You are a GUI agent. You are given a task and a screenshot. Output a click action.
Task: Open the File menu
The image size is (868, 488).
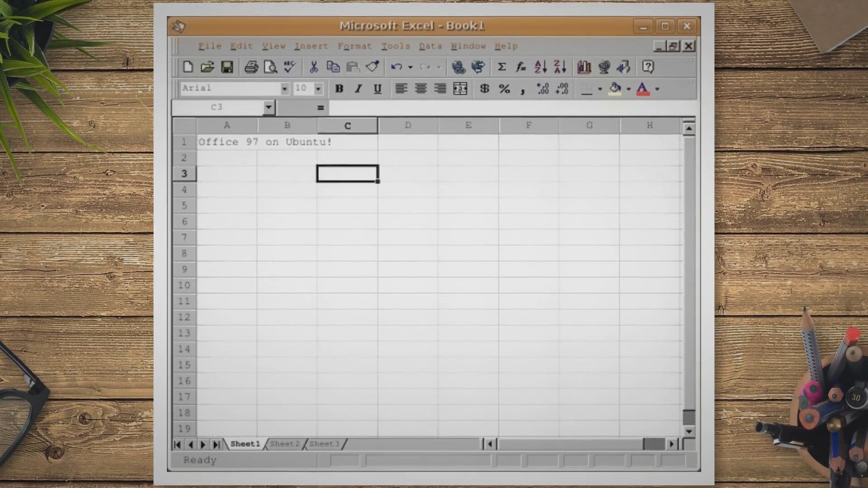coord(210,46)
